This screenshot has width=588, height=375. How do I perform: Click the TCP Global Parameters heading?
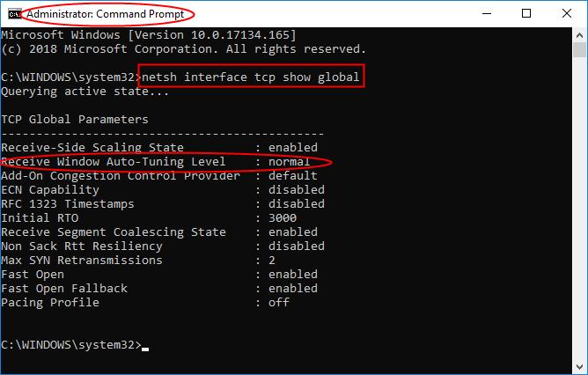point(76,119)
